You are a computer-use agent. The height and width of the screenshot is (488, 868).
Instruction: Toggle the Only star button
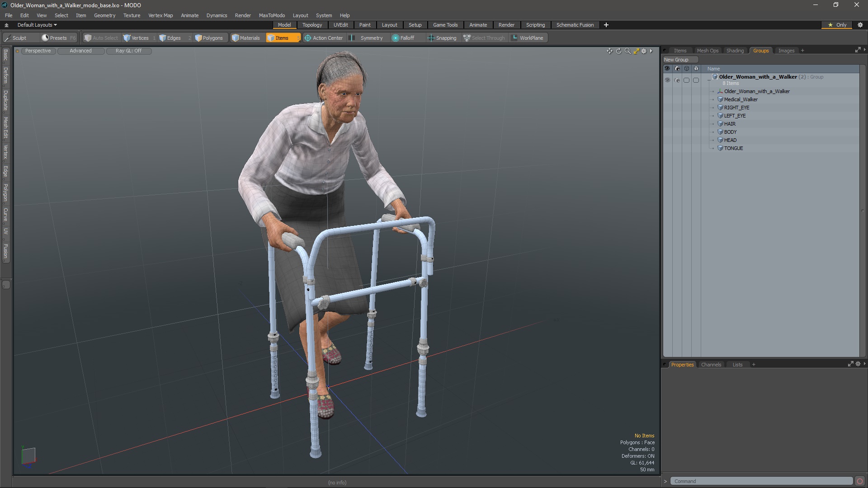pos(837,25)
